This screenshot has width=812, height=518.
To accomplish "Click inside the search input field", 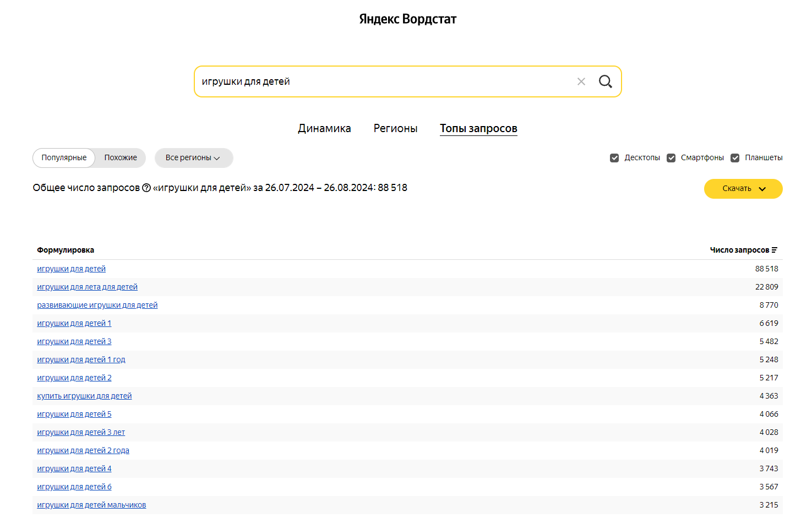I will 385,81.
